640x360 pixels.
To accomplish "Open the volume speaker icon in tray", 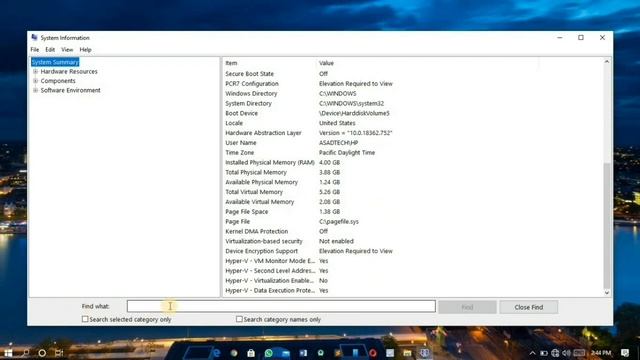I will tap(567, 353).
